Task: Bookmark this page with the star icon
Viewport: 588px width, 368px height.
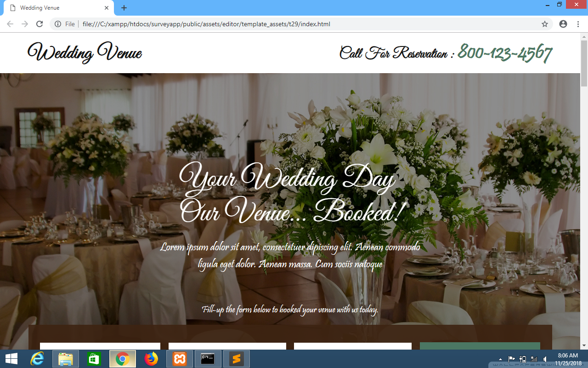Action: point(545,24)
